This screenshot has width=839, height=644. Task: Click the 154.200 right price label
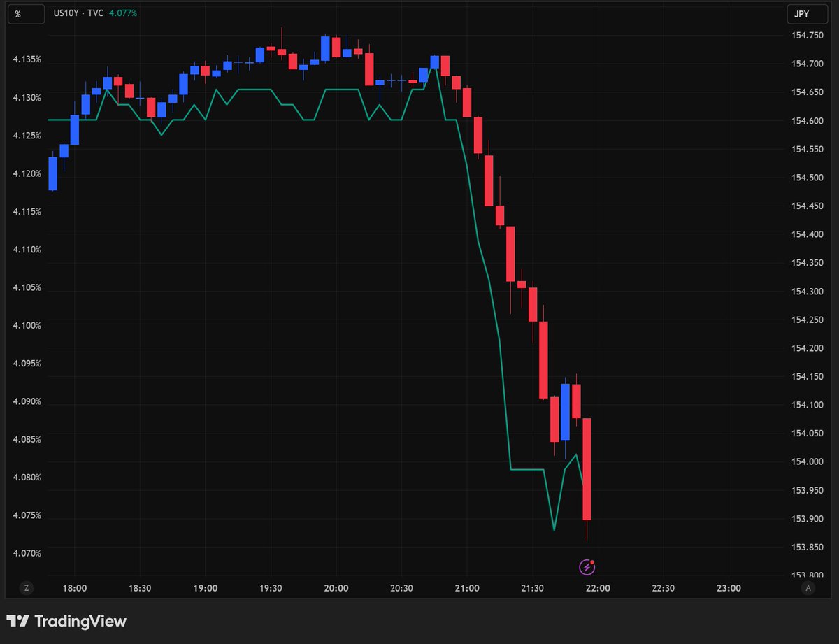[x=807, y=348]
